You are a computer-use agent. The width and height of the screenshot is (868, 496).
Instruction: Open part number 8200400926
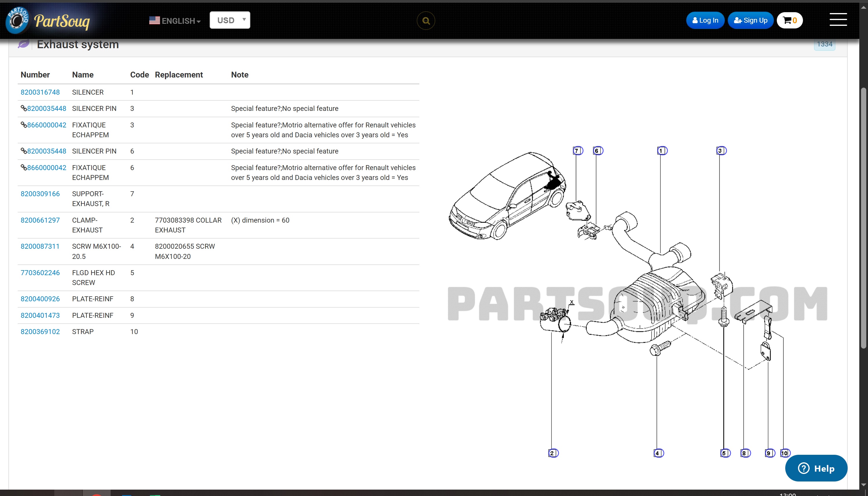[40, 299]
